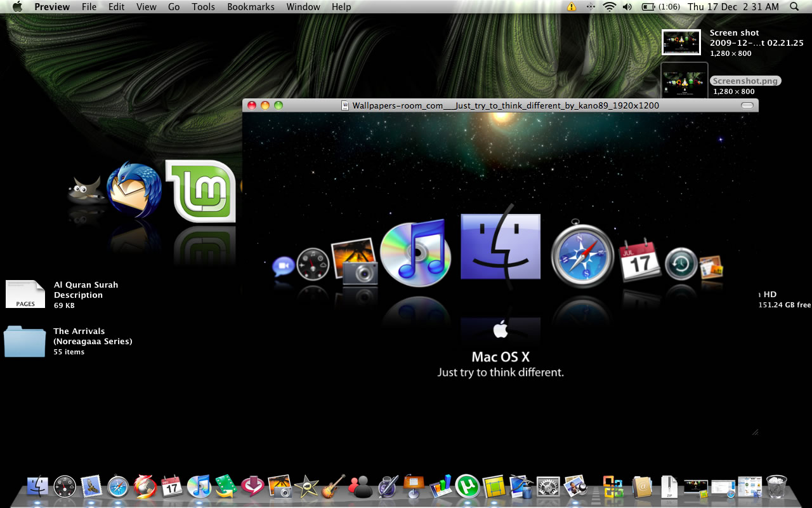Image resolution: width=812 pixels, height=508 pixels.
Task: Open the pink download arrow app
Action: coord(252,486)
